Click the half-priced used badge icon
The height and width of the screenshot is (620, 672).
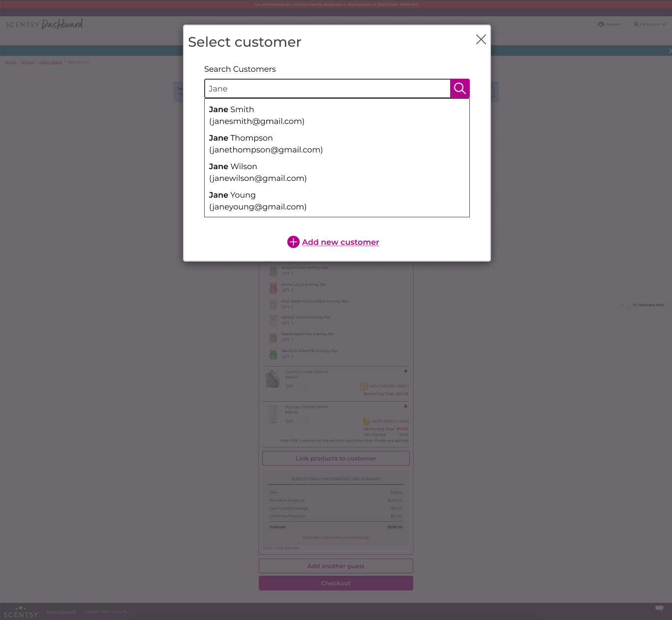pos(364,386)
